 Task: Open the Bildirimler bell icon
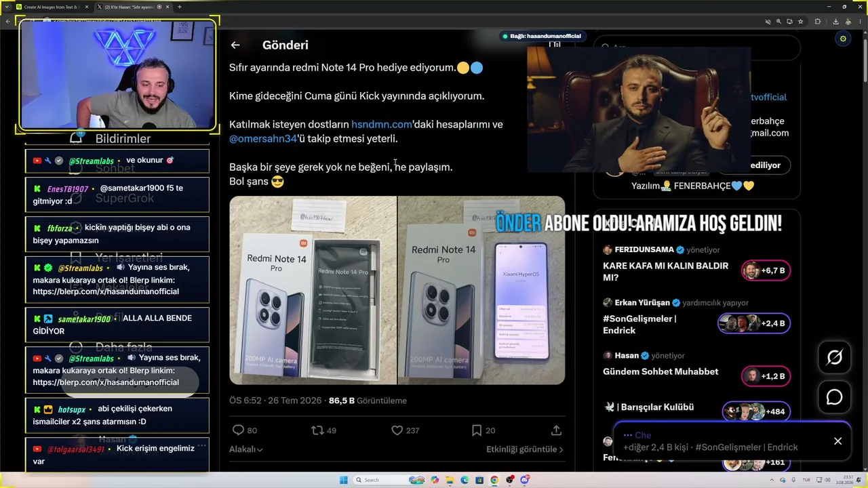tap(76, 138)
